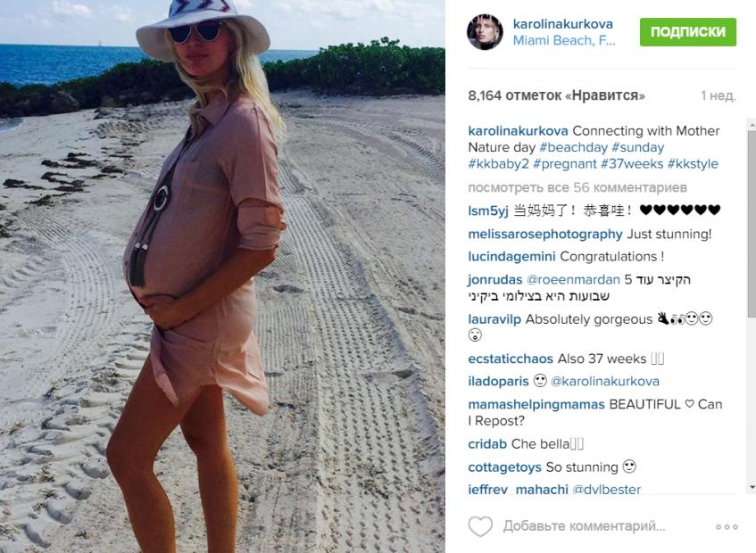Open the three-dot more options menu

pos(727,527)
